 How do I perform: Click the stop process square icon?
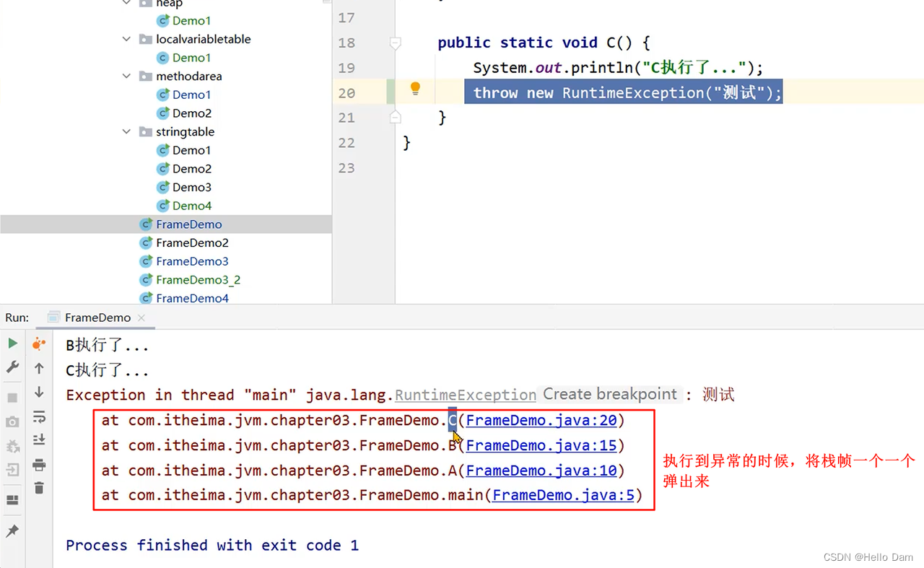tap(12, 398)
